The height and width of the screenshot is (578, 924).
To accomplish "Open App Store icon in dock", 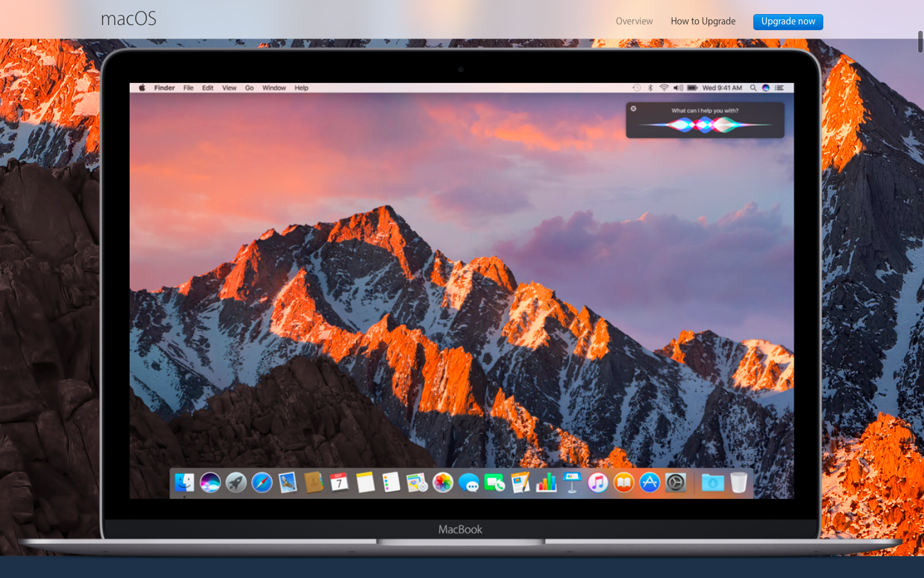I will [x=650, y=482].
